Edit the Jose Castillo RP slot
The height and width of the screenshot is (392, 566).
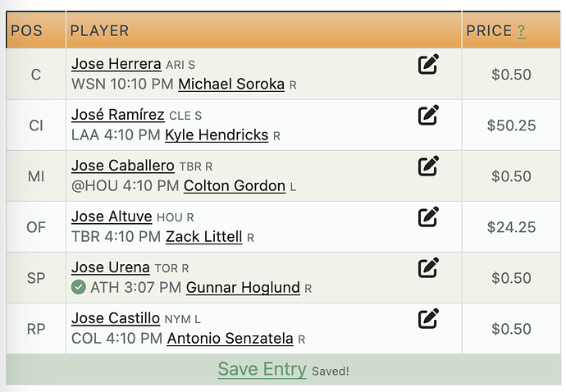[x=428, y=319]
